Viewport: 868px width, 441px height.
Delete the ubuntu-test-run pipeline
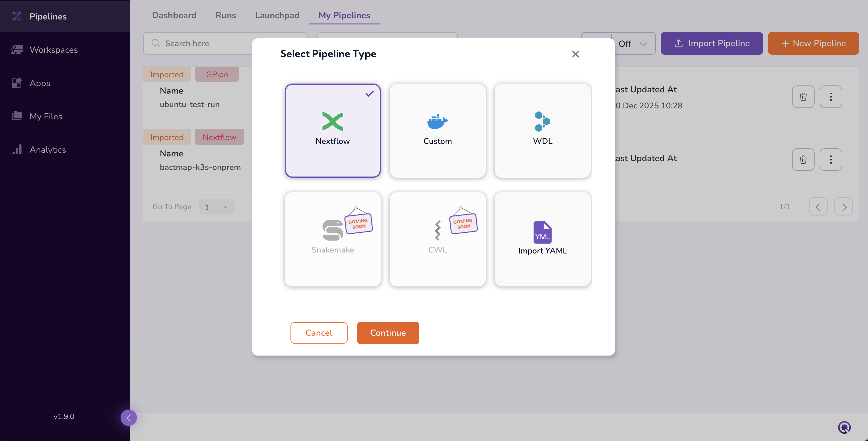803,97
